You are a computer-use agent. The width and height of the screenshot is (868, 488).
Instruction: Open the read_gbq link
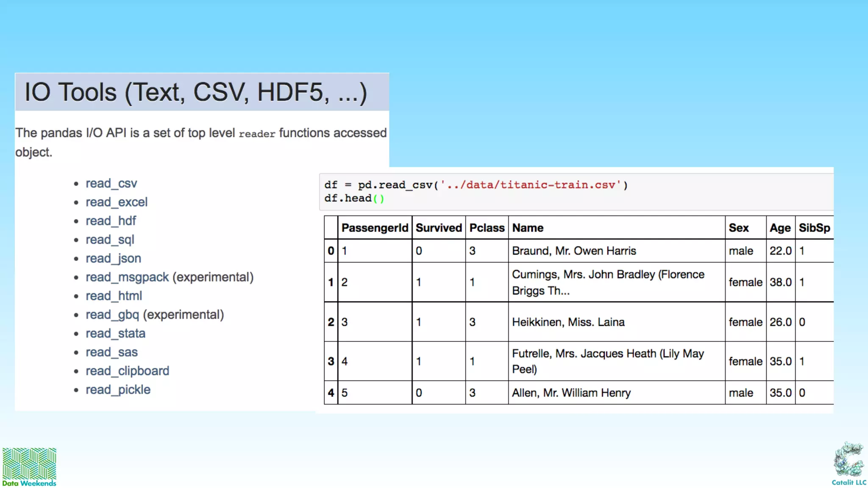[112, 315]
